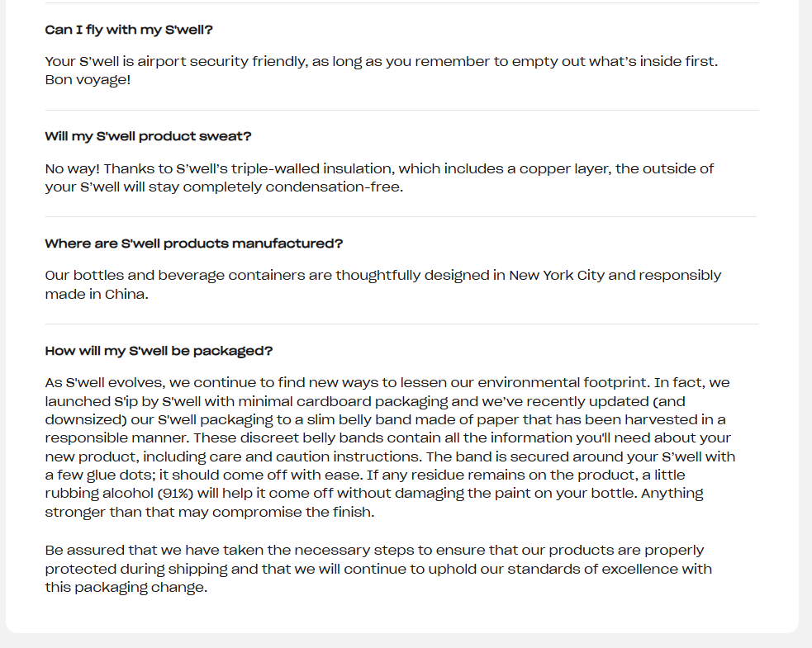Click the "No way!" text
812x648 pixels.
[x=73, y=169]
